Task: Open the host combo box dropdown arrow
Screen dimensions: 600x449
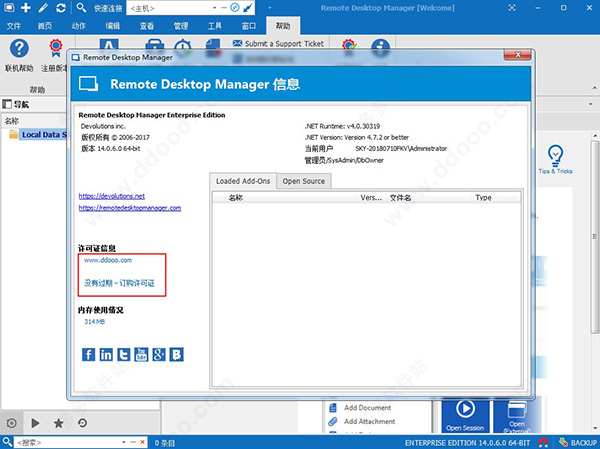Action: (x=214, y=8)
